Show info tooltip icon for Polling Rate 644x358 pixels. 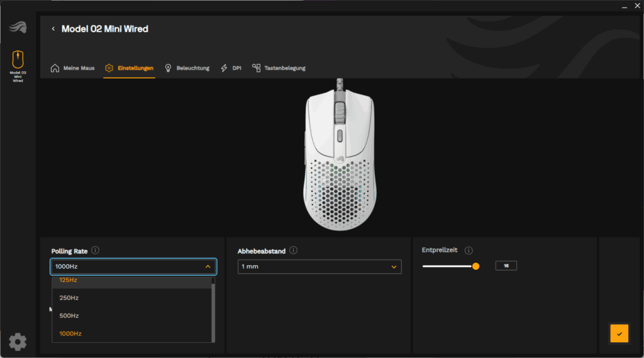click(x=95, y=250)
